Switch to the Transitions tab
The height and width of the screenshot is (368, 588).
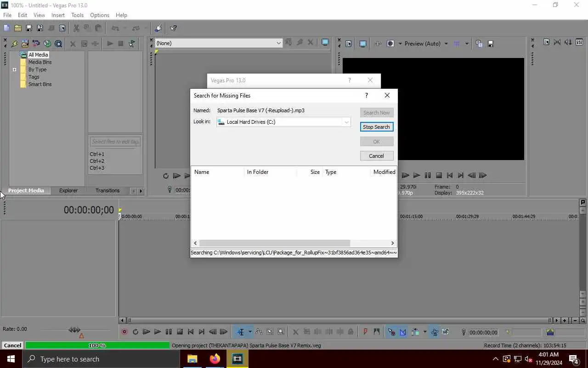point(107,190)
